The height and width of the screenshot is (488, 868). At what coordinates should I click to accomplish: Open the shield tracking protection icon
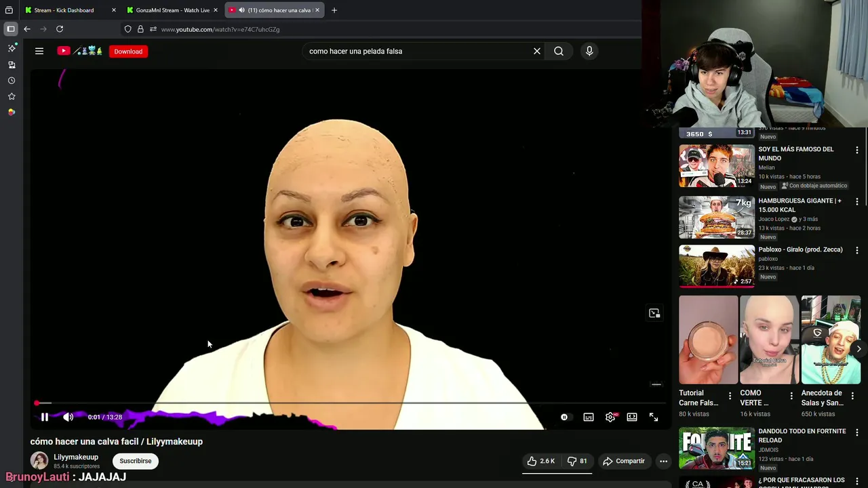(x=127, y=29)
